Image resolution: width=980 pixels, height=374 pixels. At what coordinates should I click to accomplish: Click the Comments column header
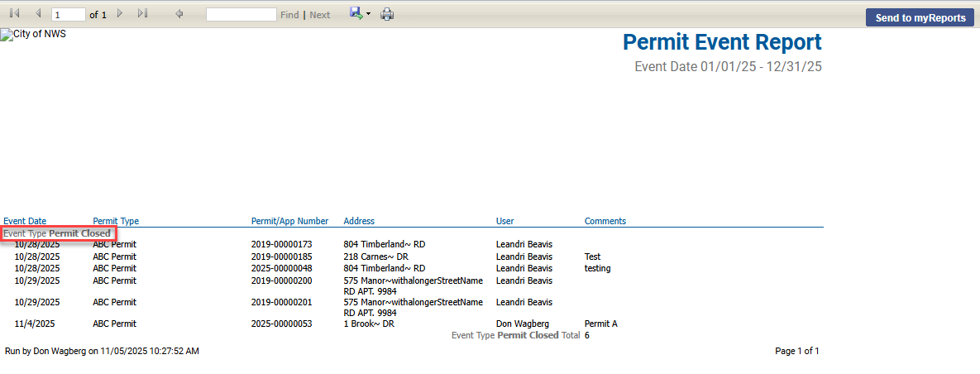(x=605, y=221)
